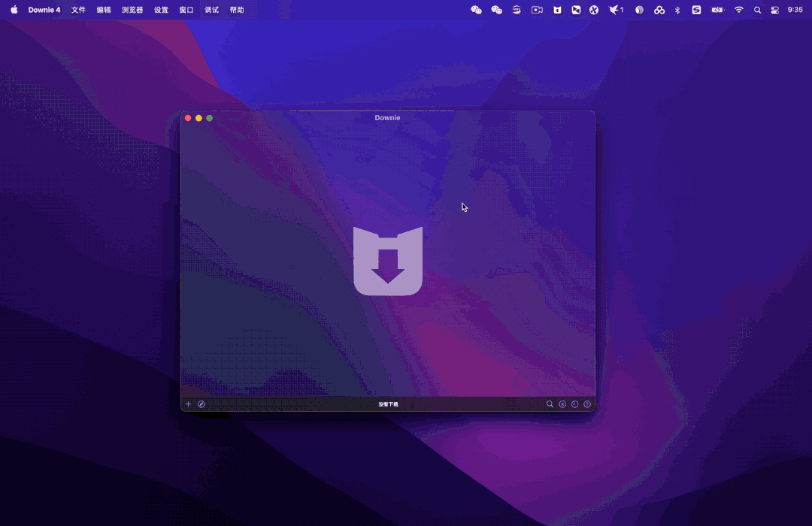Open the 帮助 menu

click(237, 10)
